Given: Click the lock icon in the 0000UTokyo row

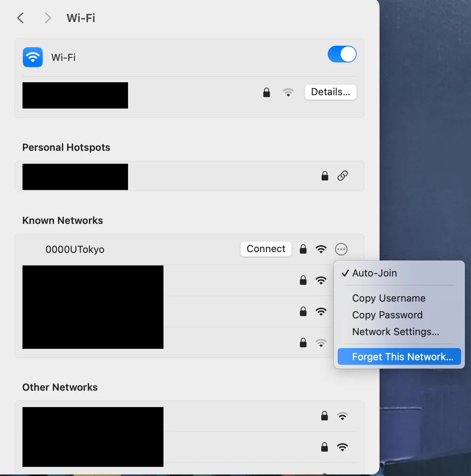Looking at the screenshot, I should [x=303, y=249].
